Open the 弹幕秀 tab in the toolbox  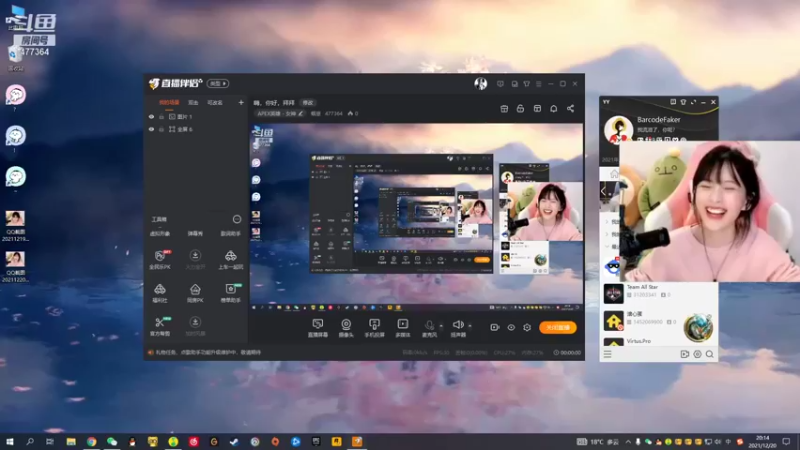(x=195, y=234)
